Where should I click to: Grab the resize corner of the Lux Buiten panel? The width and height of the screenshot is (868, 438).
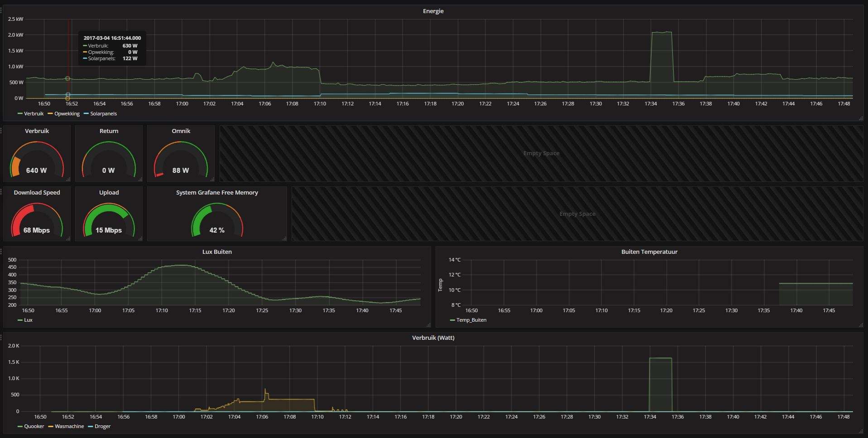pos(429,325)
